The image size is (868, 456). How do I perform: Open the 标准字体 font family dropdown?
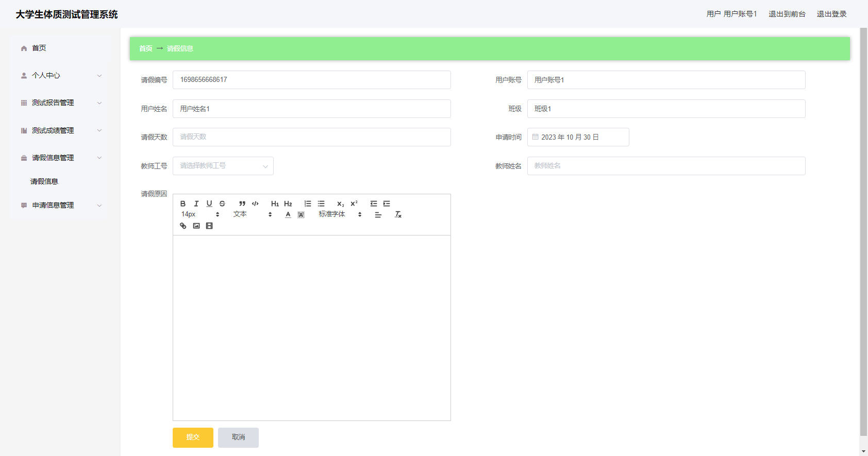click(x=340, y=214)
